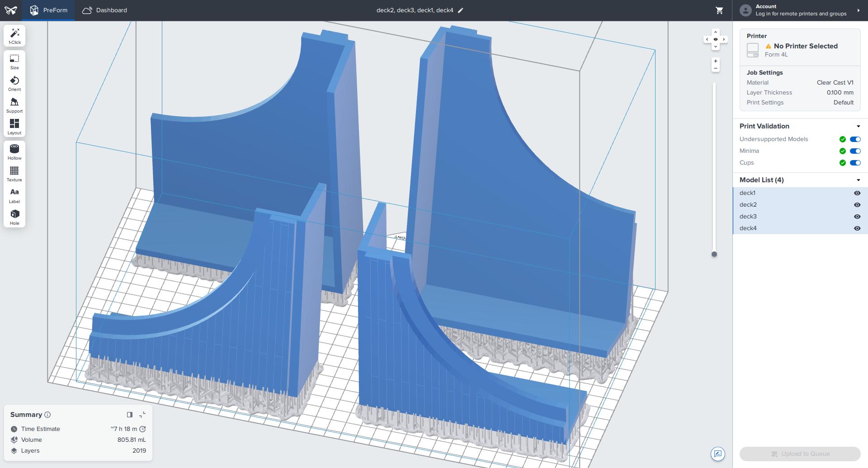Collapse the Model List section
This screenshot has width=868, height=468.
tap(858, 180)
